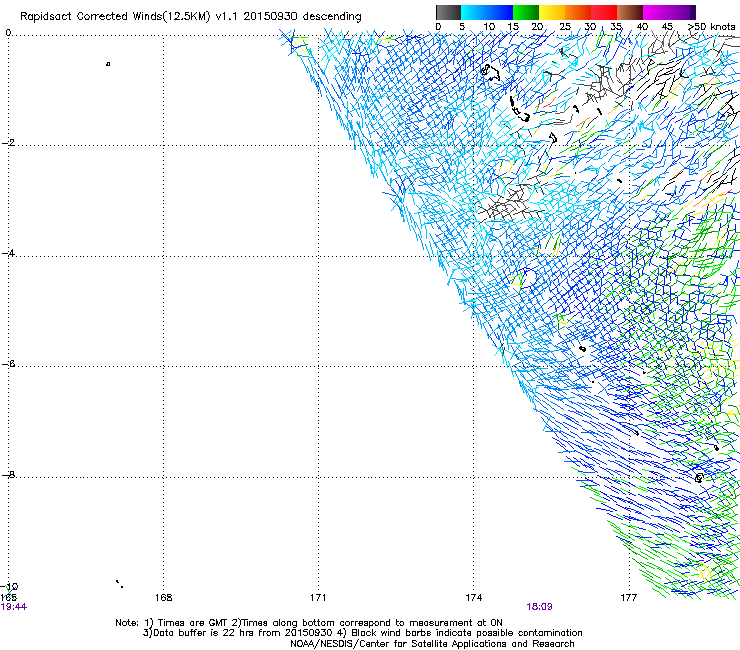Click the purple time stamp "18:09"
740x650 pixels.
tap(539, 607)
